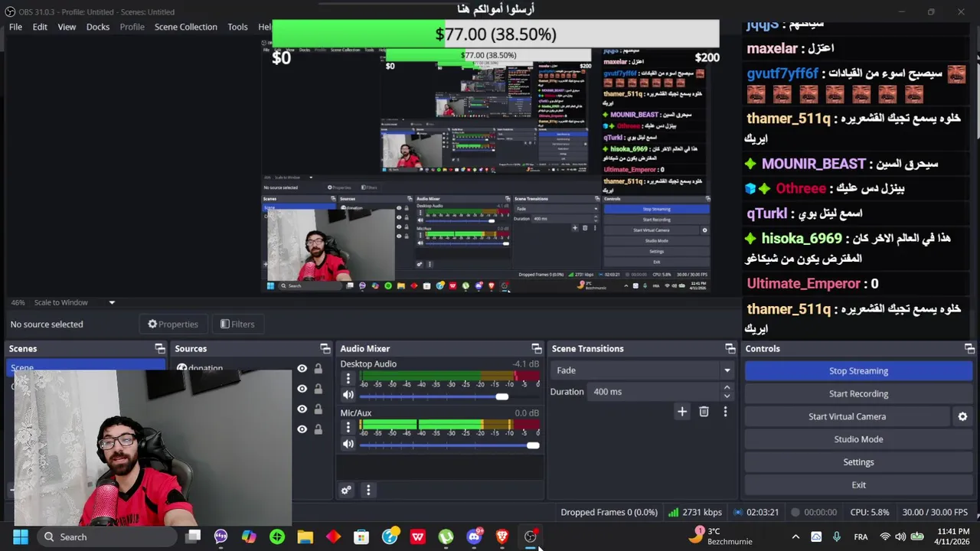The width and height of the screenshot is (980, 551).
Task: Float the Audio Mixer dock panel
Action: pyautogui.click(x=537, y=349)
